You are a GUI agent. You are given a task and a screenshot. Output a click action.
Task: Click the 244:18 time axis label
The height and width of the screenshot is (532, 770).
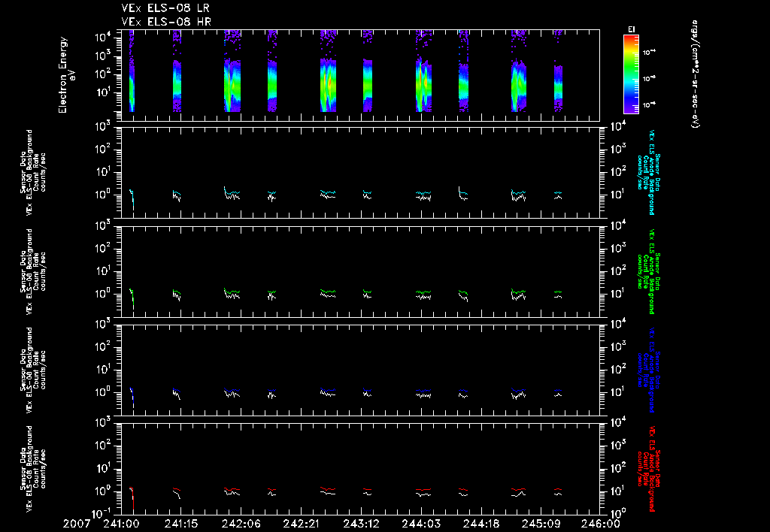[480, 524]
